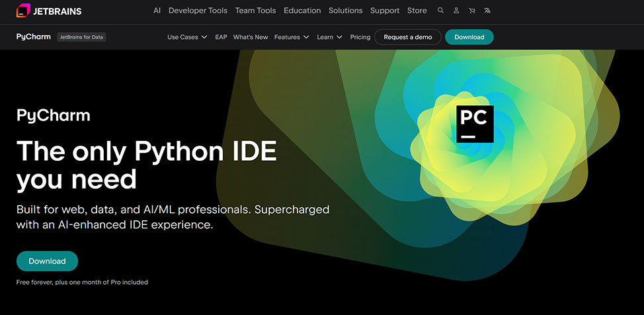The width and height of the screenshot is (644, 315).
Task: Go to the Store
Action: click(417, 11)
